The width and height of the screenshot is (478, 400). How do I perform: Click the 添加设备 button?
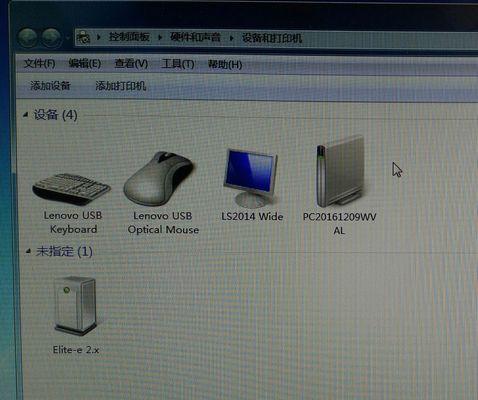click(x=50, y=86)
